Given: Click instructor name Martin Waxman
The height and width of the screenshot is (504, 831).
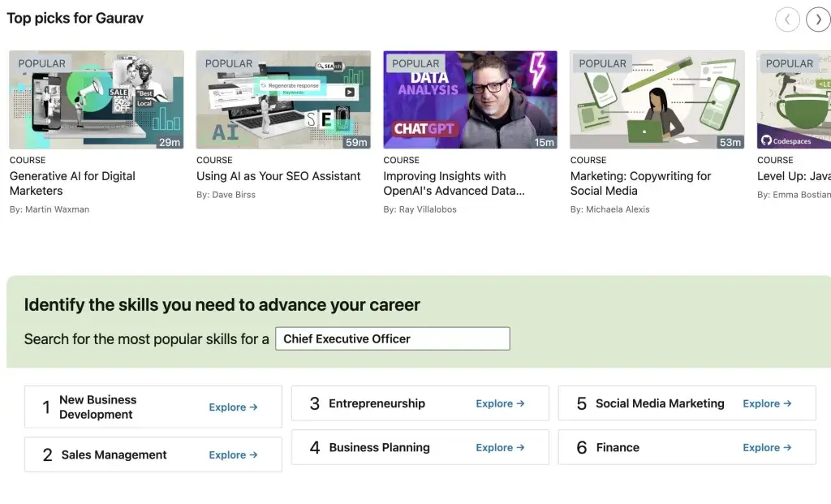Looking at the screenshot, I should point(50,209).
